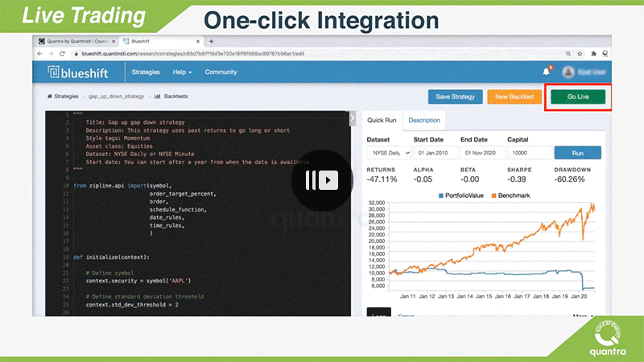Open the notifications bell
The image size is (644, 362).
546,72
